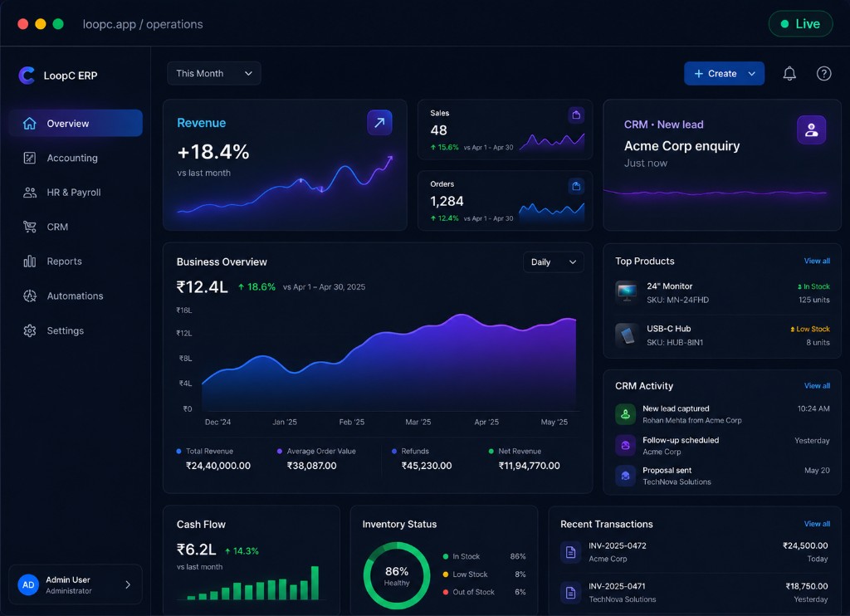Click the Low Stock badge on USB-C Hub

tap(810, 329)
